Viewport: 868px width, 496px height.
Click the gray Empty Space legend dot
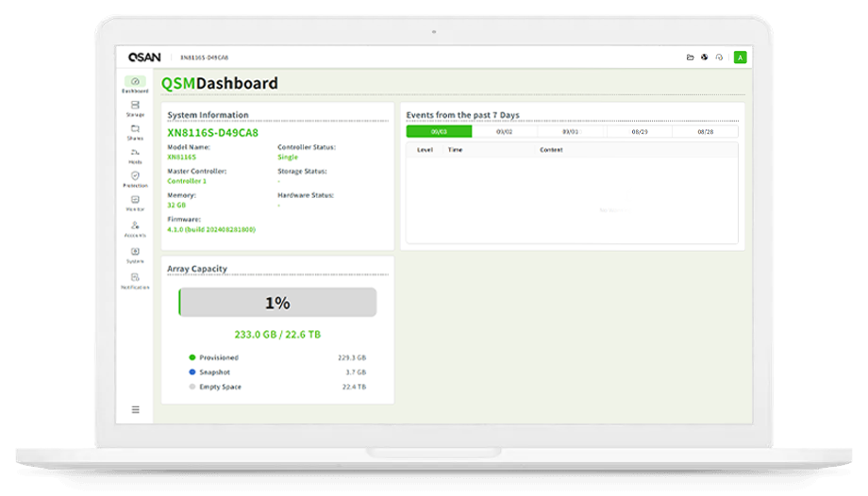tap(192, 387)
